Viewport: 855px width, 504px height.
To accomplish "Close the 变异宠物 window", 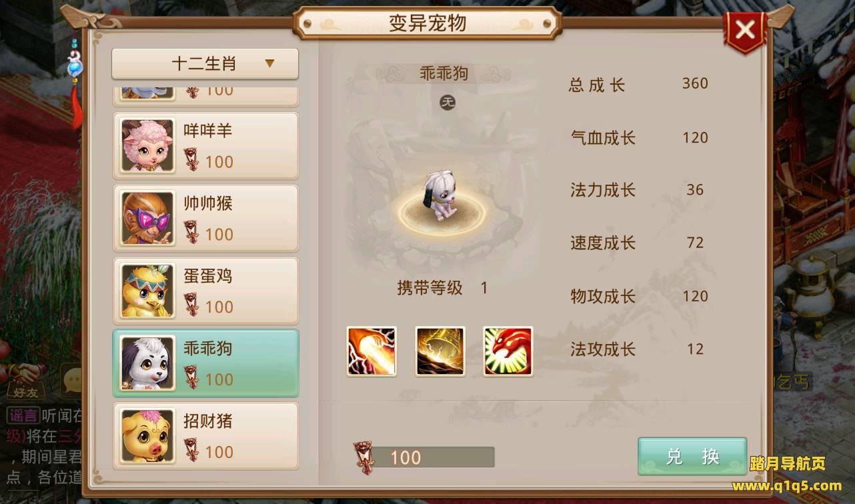I will click(745, 30).
